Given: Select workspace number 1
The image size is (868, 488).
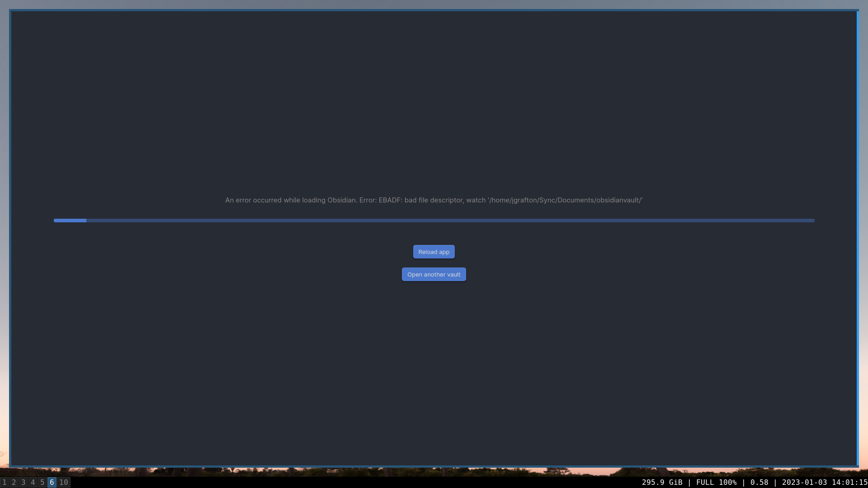Looking at the screenshot, I should 5,483.
